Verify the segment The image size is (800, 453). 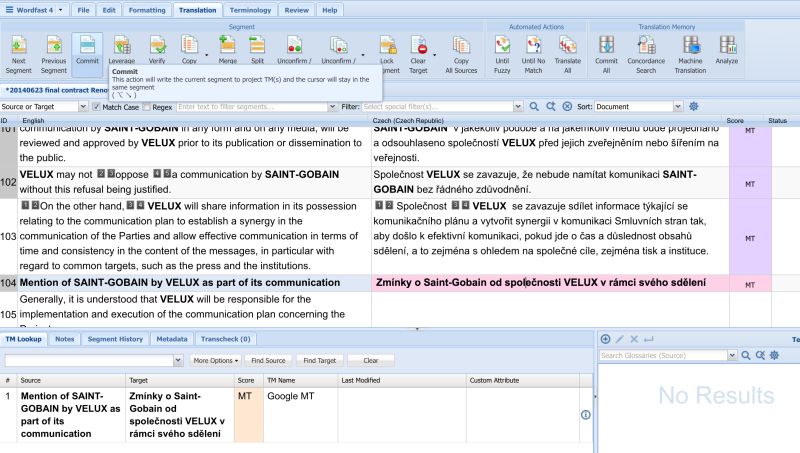pos(157,50)
